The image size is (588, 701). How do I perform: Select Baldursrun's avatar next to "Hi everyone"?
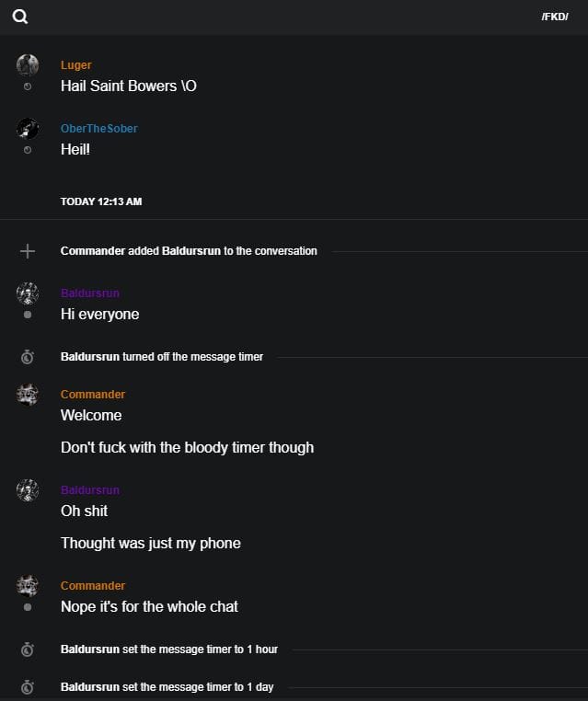click(x=28, y=293)
